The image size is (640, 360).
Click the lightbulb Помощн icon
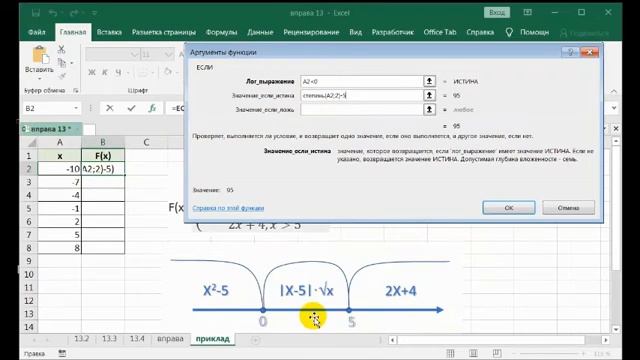(x=509, y=32)
